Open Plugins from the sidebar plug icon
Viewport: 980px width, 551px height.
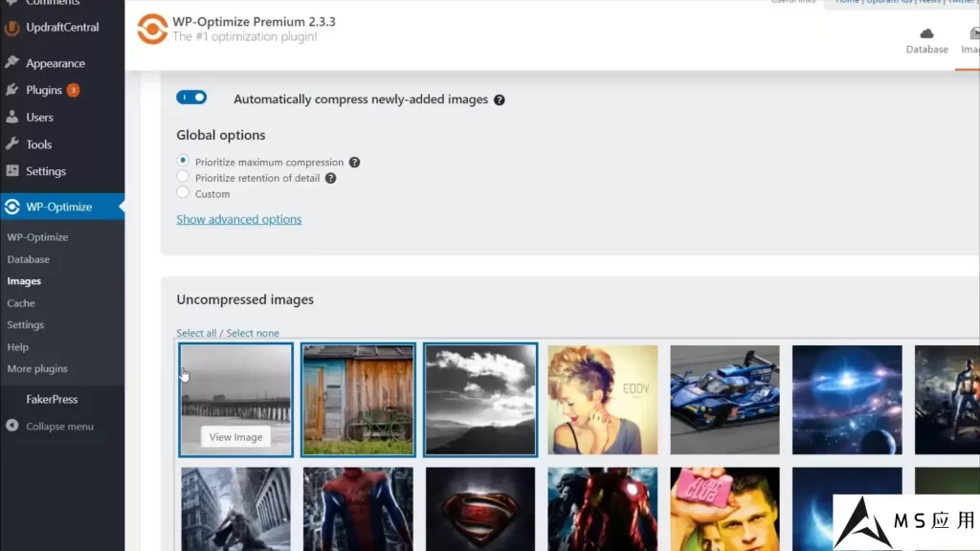(x=12, y=90)
